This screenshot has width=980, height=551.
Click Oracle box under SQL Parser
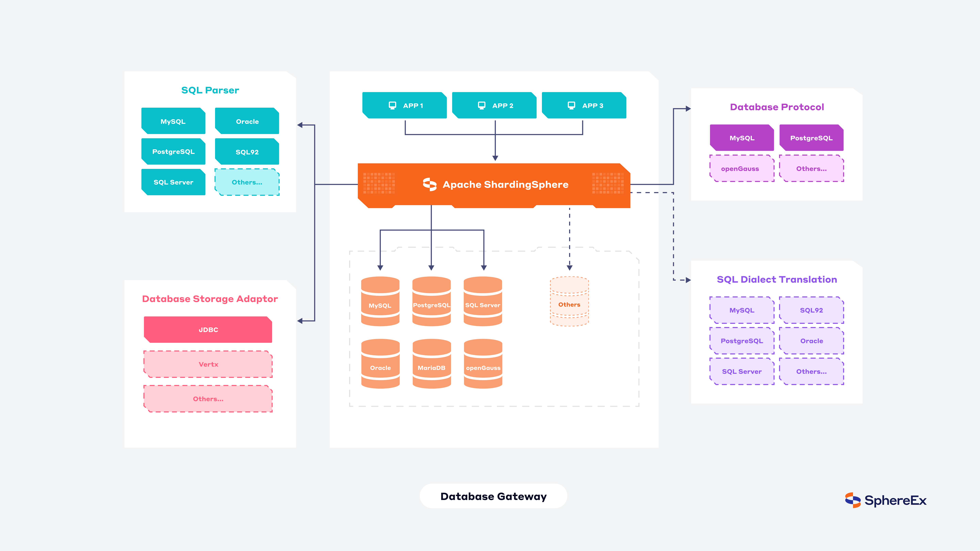click(247, 121)
